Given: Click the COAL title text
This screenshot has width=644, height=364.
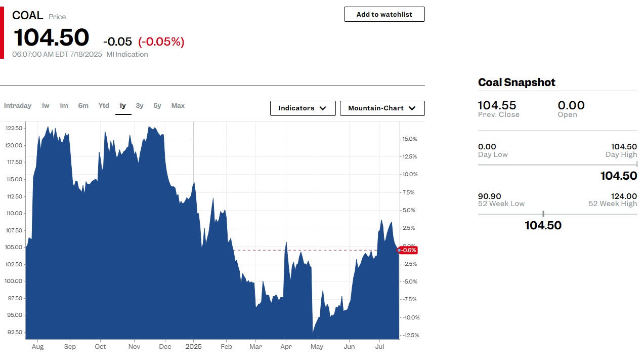Looking at the screenshot, I should click(x=28, y=15).
